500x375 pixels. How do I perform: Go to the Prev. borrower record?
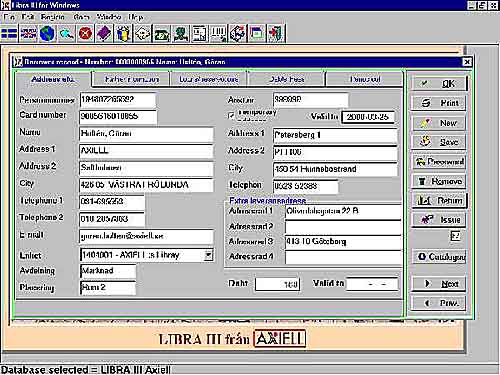pyautogui.click(x=439, y=303)
